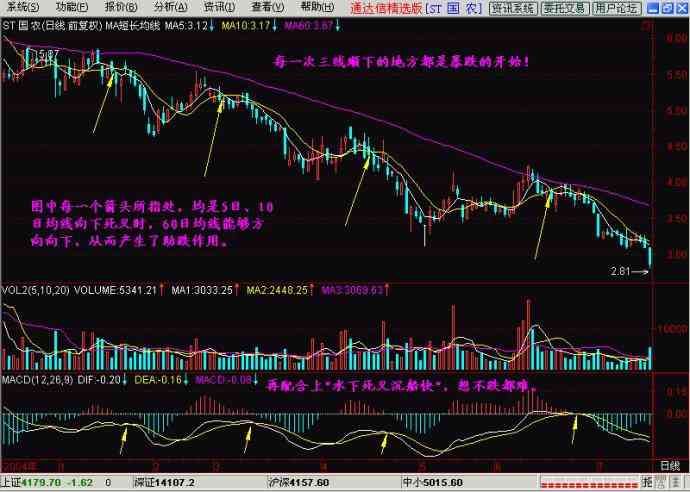Image resolution: width=690 pixels, height=492 pixels.
Task: Click the MA5 down arrow indicator
Action: [x=217, y=23]
